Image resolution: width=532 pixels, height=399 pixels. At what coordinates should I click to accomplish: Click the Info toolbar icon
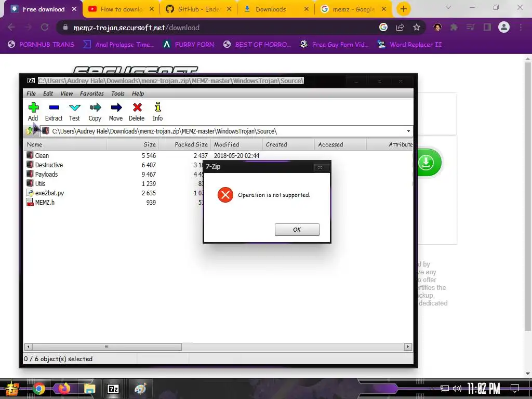pyautogui.click(x=157, y=112)
